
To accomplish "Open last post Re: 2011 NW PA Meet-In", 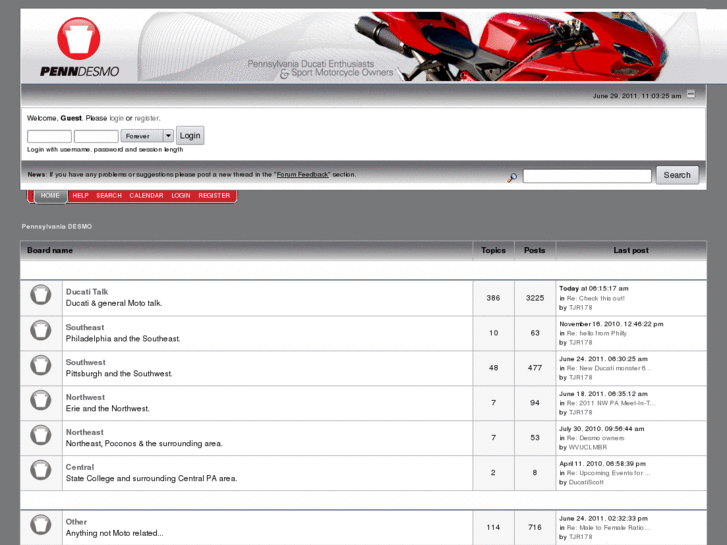I will pyautogui.click(x=611, y=403).
